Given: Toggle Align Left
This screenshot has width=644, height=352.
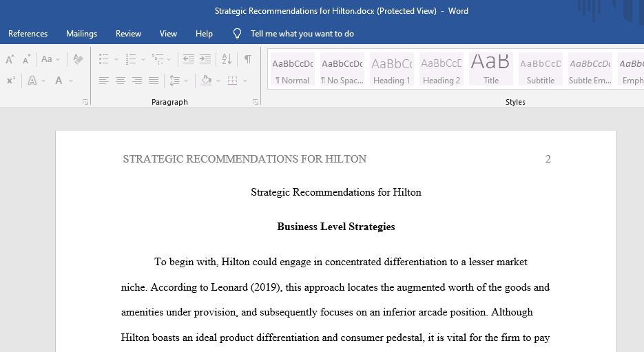Looking at the screenshot, I should (104, 81).
